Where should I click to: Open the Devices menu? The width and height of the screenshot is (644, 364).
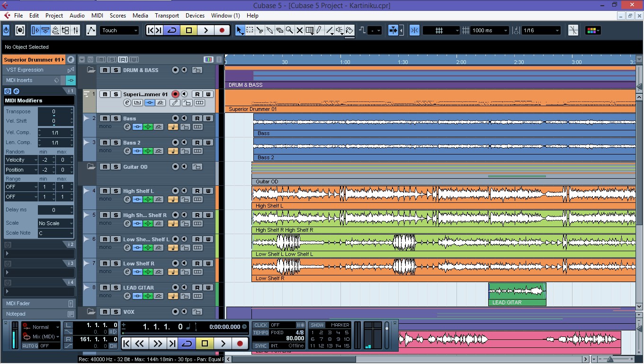click(x=195, y=16)
